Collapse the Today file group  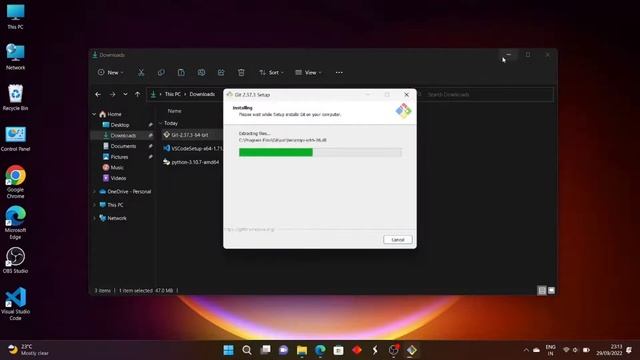coord(160,123)
